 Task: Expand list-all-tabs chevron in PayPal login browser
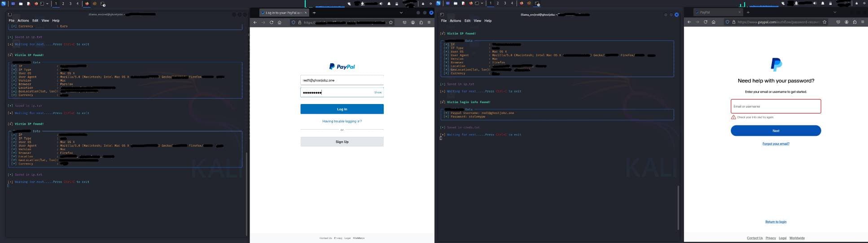click(401, 13)
